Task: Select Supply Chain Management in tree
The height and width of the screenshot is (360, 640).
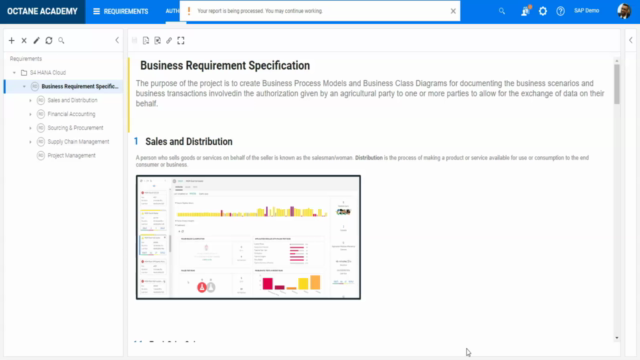Action: 78,142
